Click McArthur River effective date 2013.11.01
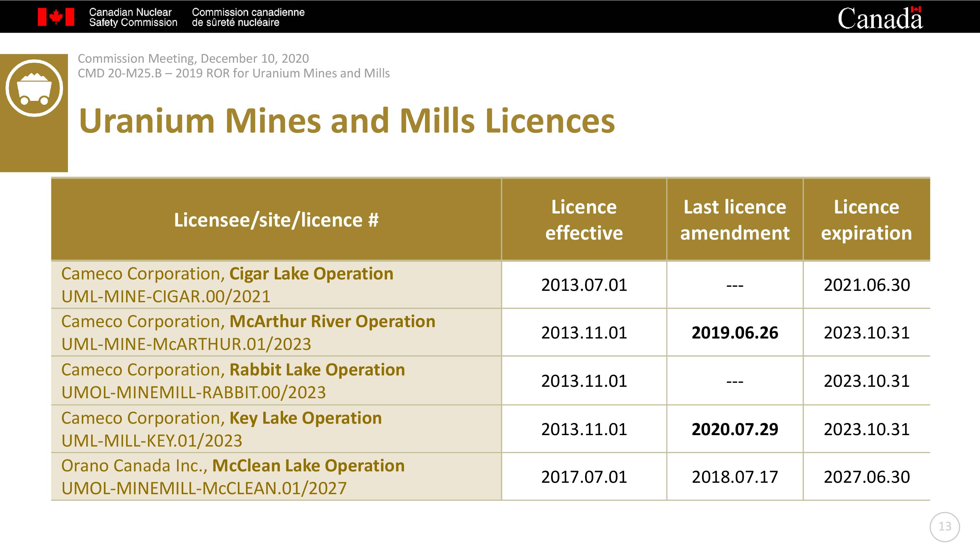 tap(584, 333)
